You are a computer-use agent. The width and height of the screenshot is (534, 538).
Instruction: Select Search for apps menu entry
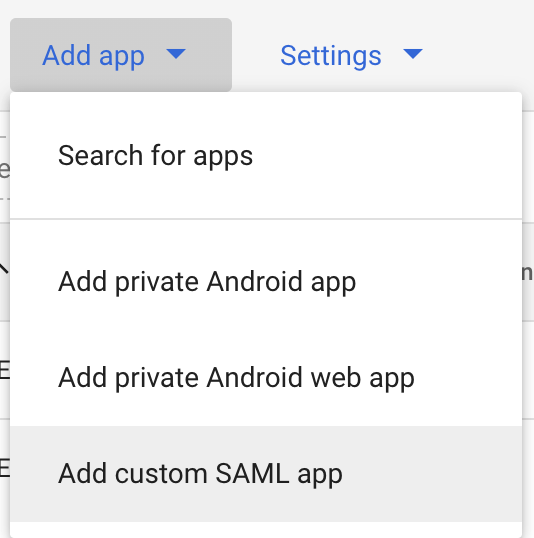point(266,155)
